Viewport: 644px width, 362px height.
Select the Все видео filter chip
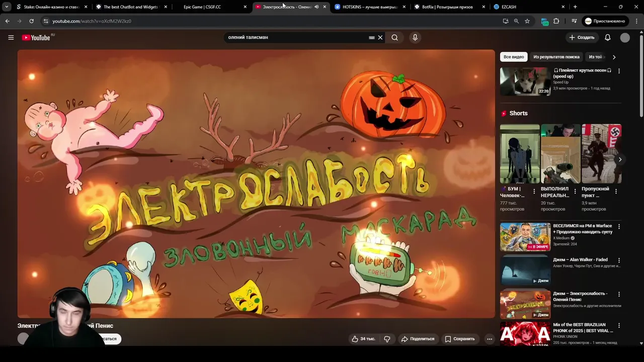[x=514, y=57]
